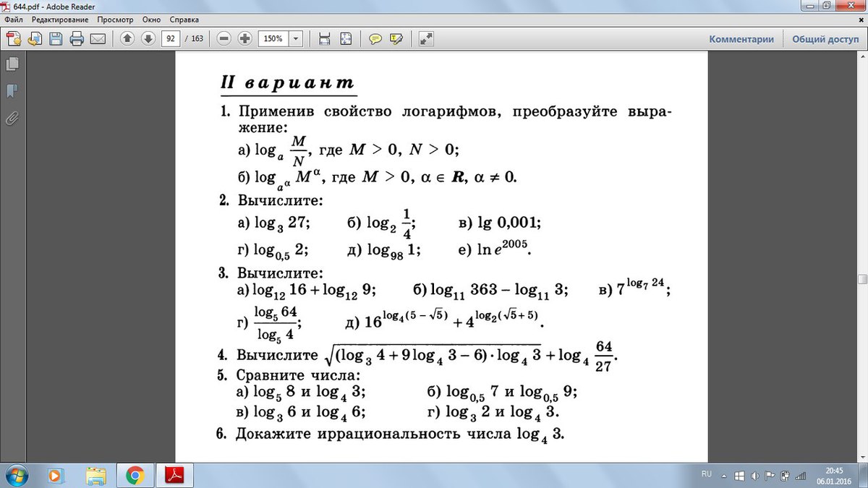The image size is (868, 488).
Task: Click the Windows upgrade tray icon
Action: click(x=740, y=475)
